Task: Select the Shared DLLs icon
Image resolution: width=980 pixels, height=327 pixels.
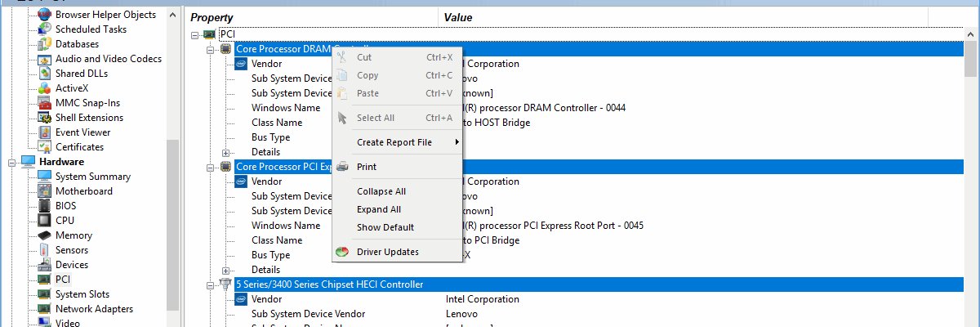Action: click(x=44, y=74)
